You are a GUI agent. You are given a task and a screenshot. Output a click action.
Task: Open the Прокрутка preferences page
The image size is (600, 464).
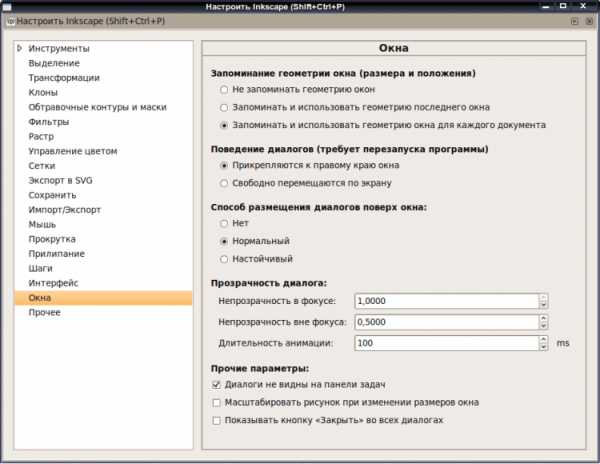click(x=52, y=239)
